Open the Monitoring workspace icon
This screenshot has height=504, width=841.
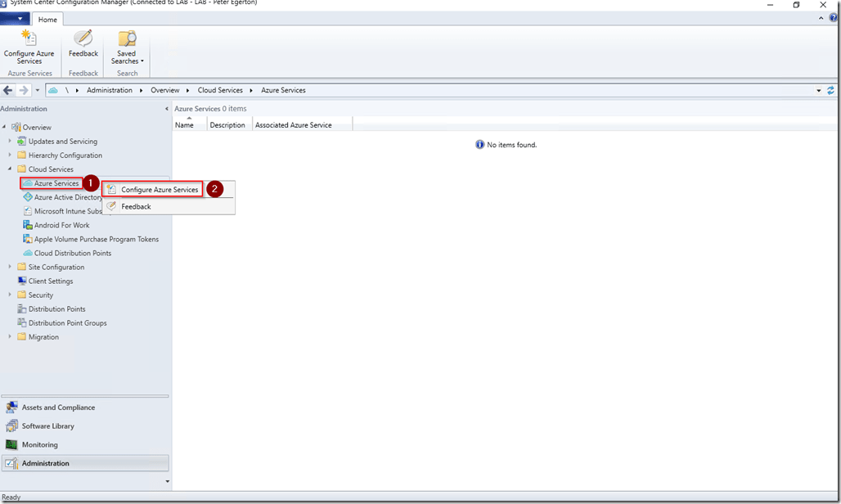tap(11, 444)
